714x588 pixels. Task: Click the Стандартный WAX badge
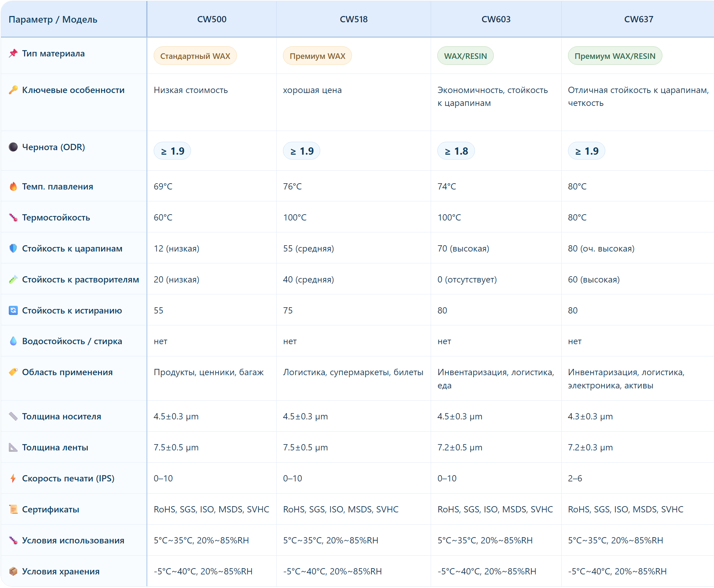(195, 56)
